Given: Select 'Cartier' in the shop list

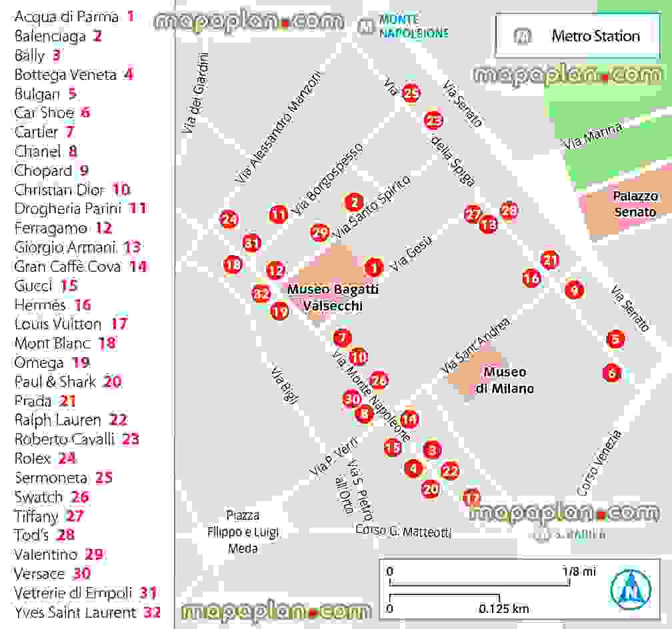Looking at the screenshot, I should [36, 132].
